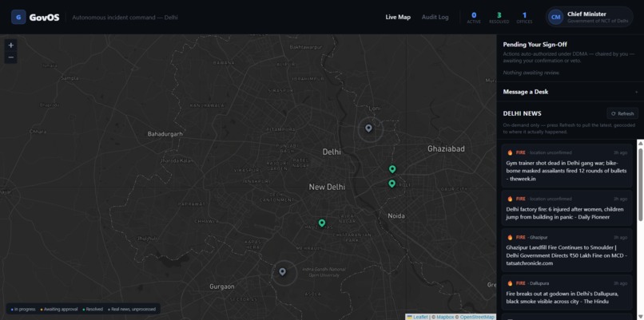Click the Noida map label
This screenshot has width=644, height=320.
point(396,215)
